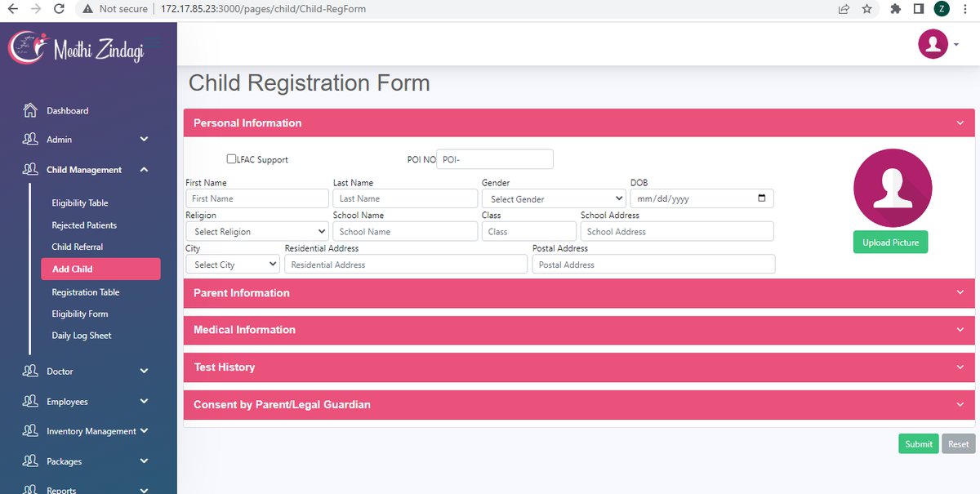Viewport: 980px width, 494px height.
Task: Click the green Z profile icon in browser
Action: tap(942, 9)
